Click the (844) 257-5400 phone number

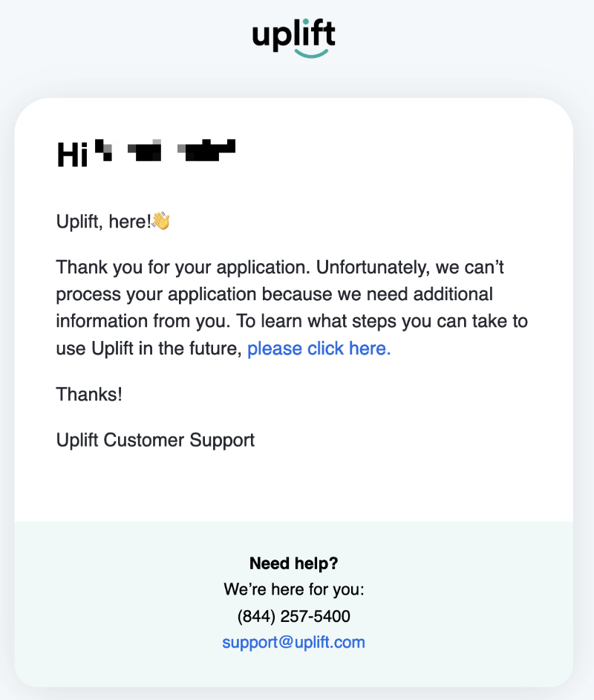click(x=293, y=616)
